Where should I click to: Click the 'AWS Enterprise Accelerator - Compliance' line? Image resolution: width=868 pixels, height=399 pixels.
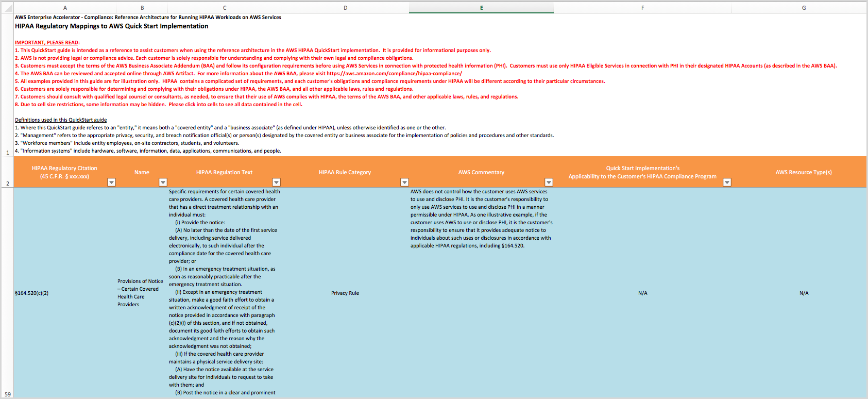(x=148, y=18)
